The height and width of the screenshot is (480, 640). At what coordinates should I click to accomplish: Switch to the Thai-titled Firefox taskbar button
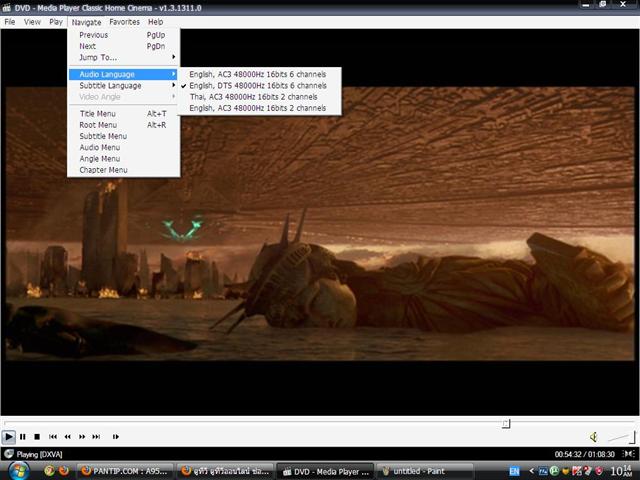pyautogui.click(x=226, y=471)
